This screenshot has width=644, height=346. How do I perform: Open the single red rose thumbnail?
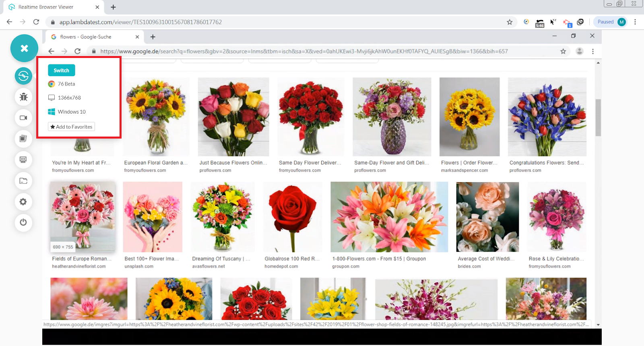pyautogui.click(x=292, y=217)
